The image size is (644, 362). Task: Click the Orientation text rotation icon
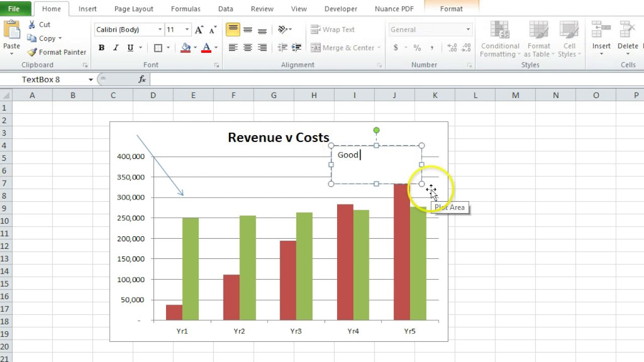[x=283, y=30]
